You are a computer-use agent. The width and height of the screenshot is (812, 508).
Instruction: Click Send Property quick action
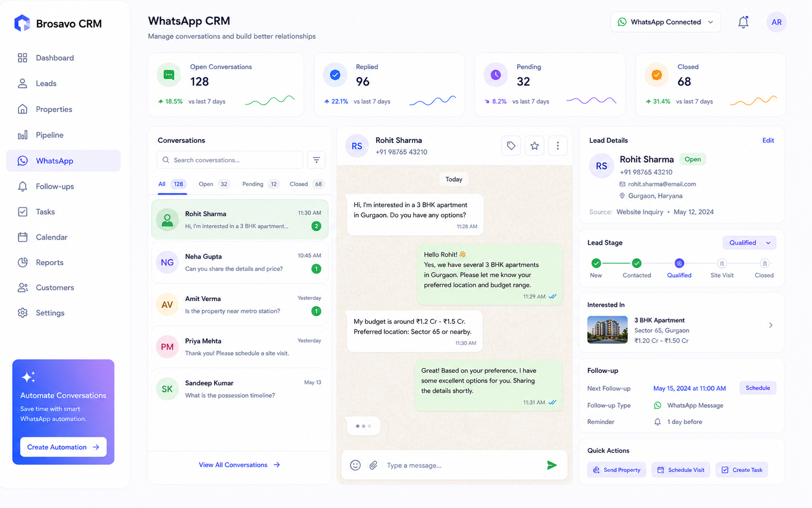[x=617, y=470]
